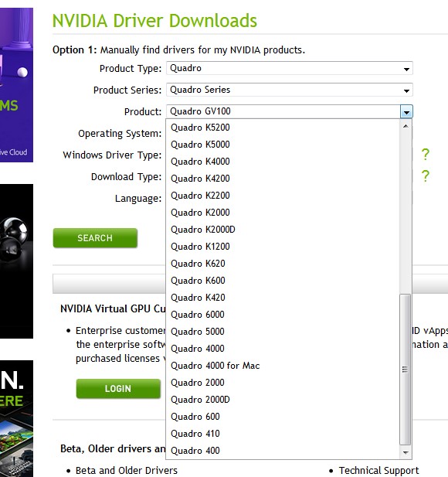Open the Product Series dropdown
The height and width of the screenshot is (477, 448).
point(290,90)
